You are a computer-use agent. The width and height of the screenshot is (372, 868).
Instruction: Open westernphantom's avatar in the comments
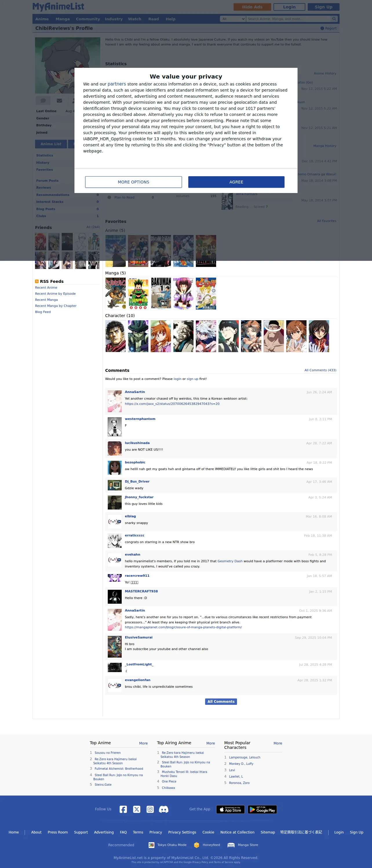[x=114, y=426]
